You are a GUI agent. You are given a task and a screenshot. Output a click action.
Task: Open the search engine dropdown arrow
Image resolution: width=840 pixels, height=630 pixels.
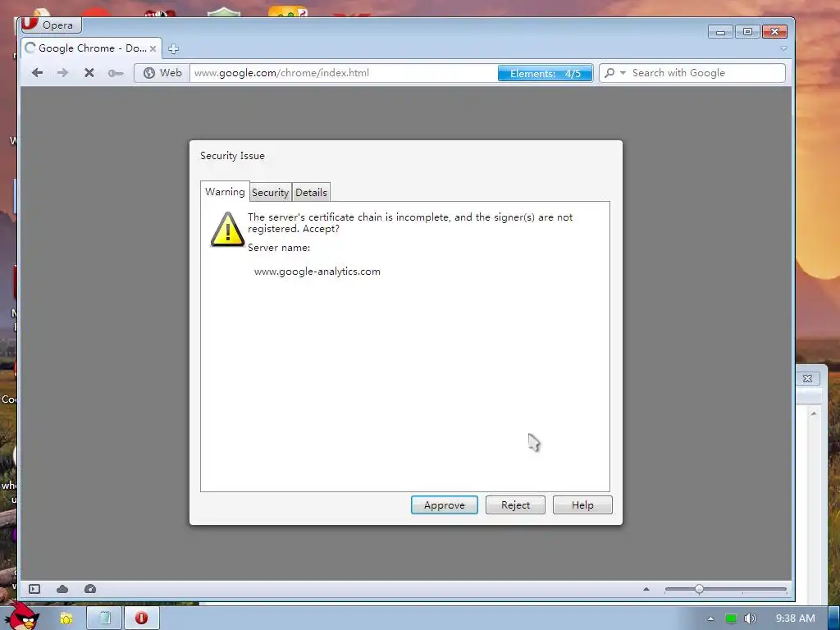(x=623, y=73)
